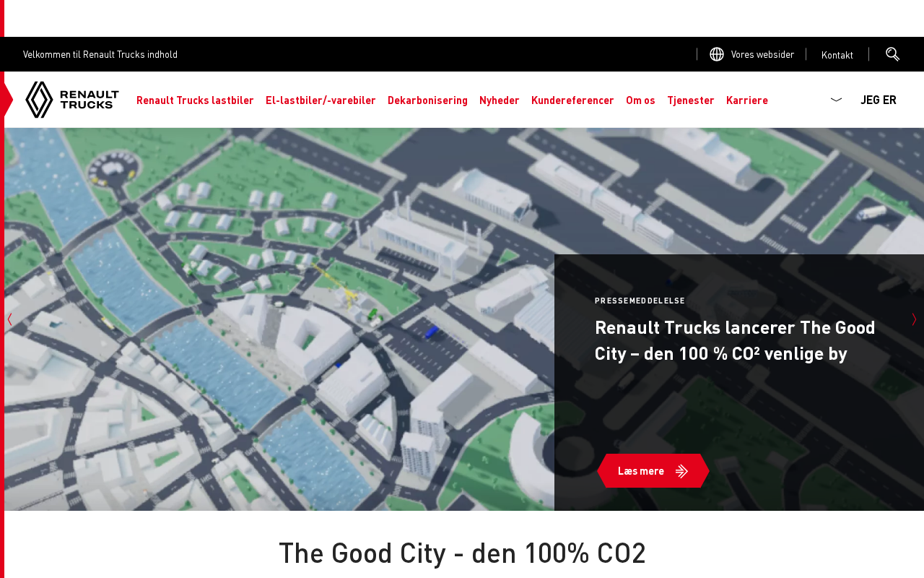Open the search magnifier icon
This screenshot has width=924, height=578.
click(x=893, y=54)
